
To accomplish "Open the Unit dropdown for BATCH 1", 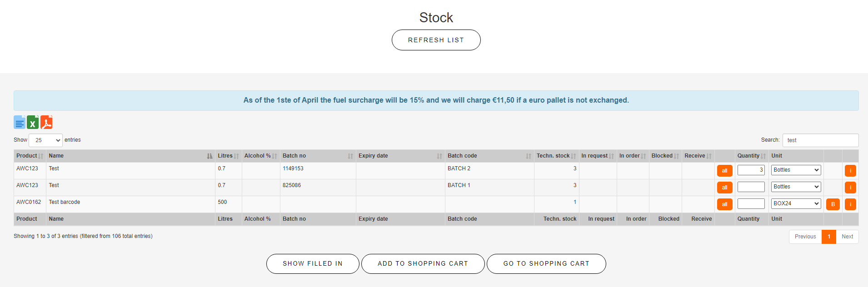I will [796, 187].
